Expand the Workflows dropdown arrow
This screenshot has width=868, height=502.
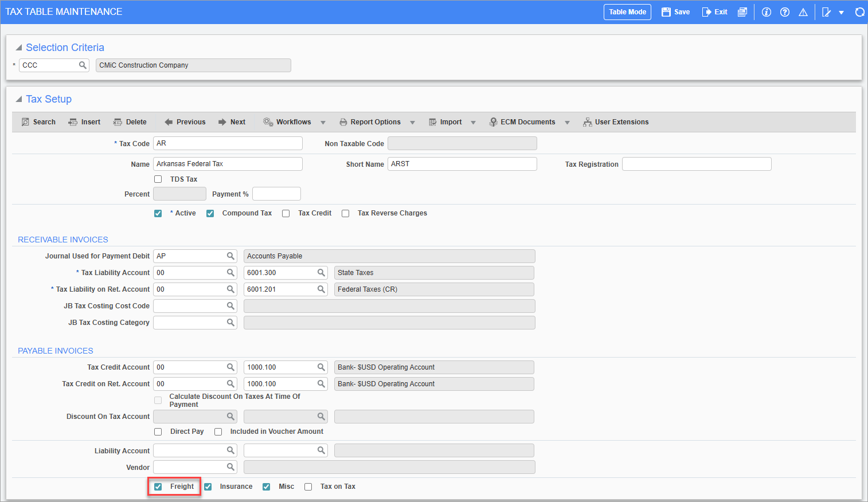pos(323,123)
